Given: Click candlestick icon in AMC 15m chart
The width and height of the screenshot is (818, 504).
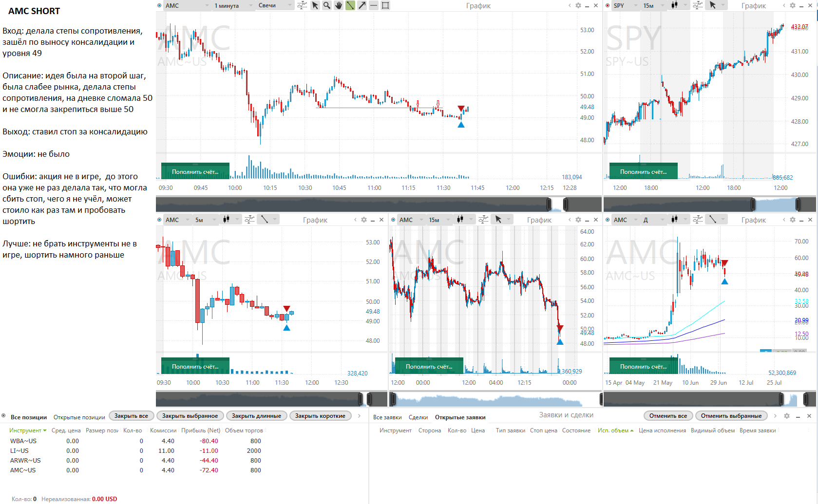Looking at the screenshot, I should [460, 220].
